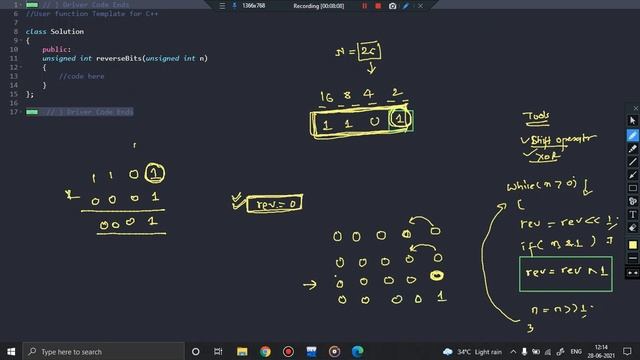The image size is (640, 360).
Task: Click the microphone tray icon
Action: 524,351
